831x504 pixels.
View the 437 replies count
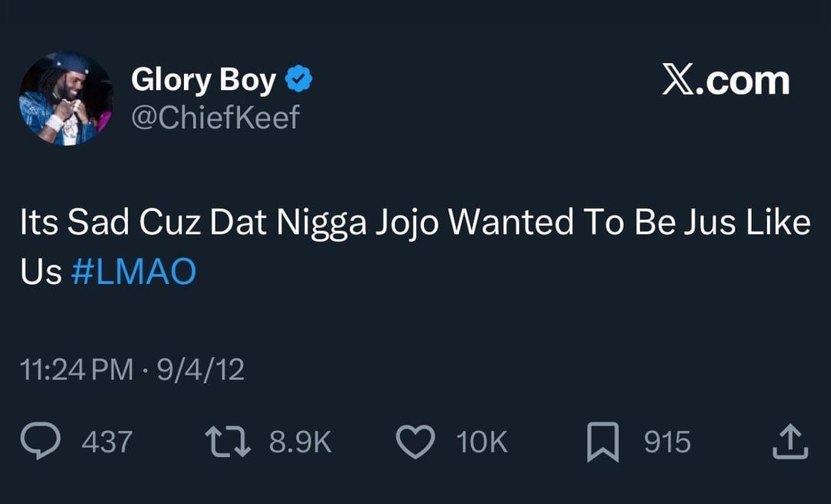pyautogui.click(x=106, y=442)
